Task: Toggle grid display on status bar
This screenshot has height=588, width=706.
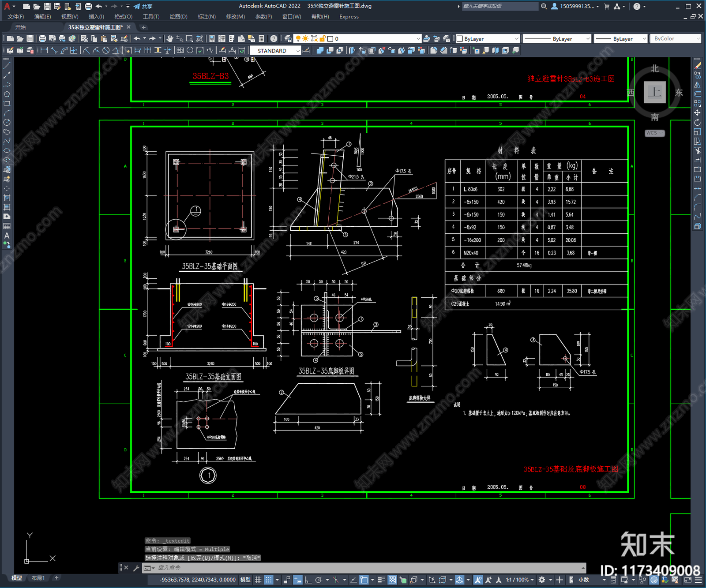Action: (x=259, y=580)
